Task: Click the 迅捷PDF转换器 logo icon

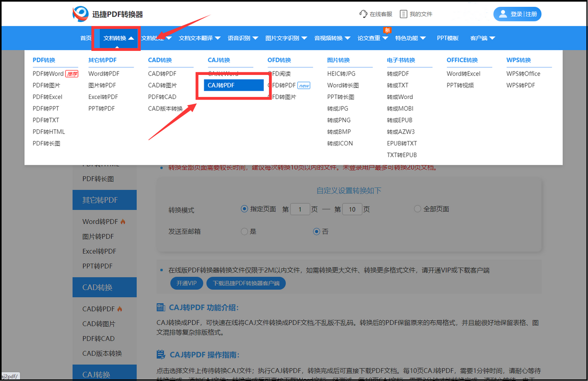Action: click(x=80, y=14)
